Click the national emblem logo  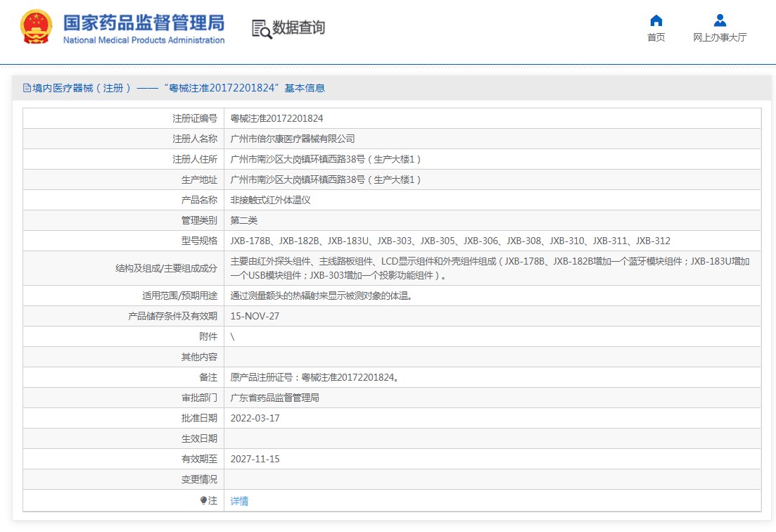36,28
